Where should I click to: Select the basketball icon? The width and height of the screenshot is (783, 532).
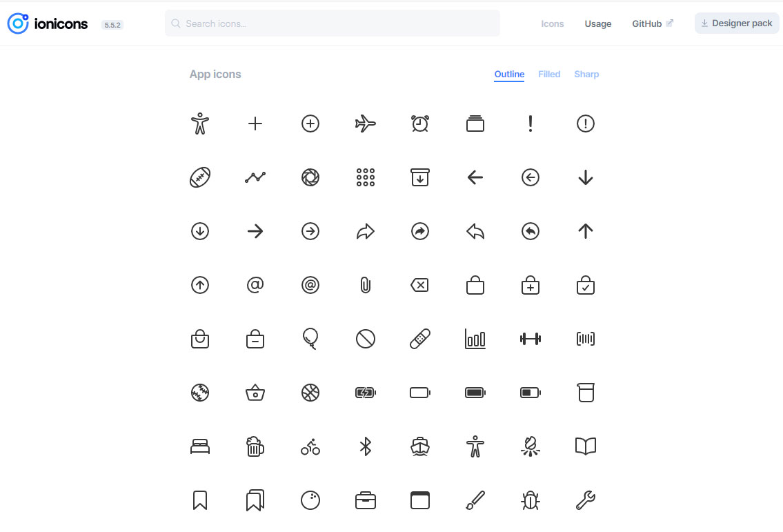point(310,393)
